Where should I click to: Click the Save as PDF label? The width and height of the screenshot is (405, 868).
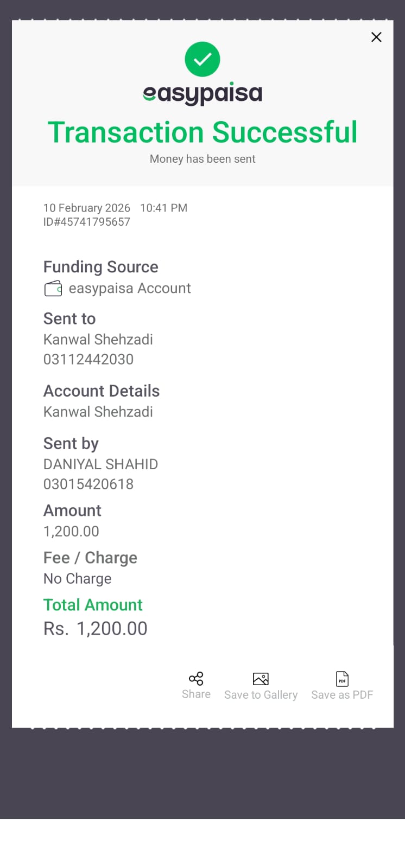tap(342, 695)
